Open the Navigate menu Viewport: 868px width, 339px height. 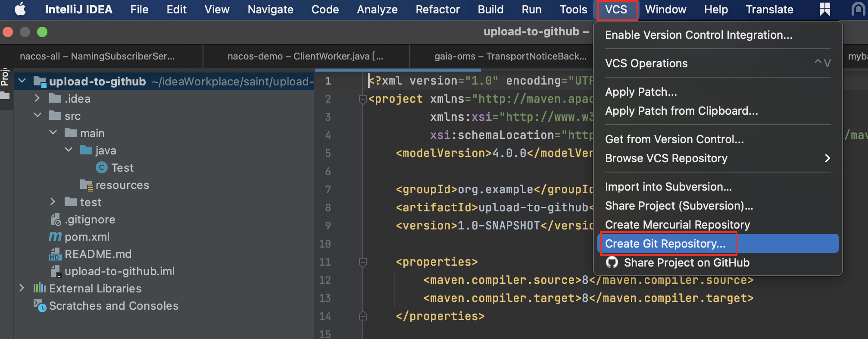pyautogui.click(x=271, y=9)
